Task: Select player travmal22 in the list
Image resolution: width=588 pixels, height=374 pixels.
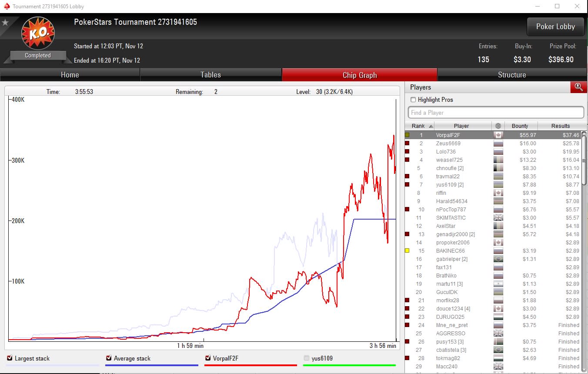Action: [x=493, y=177]
